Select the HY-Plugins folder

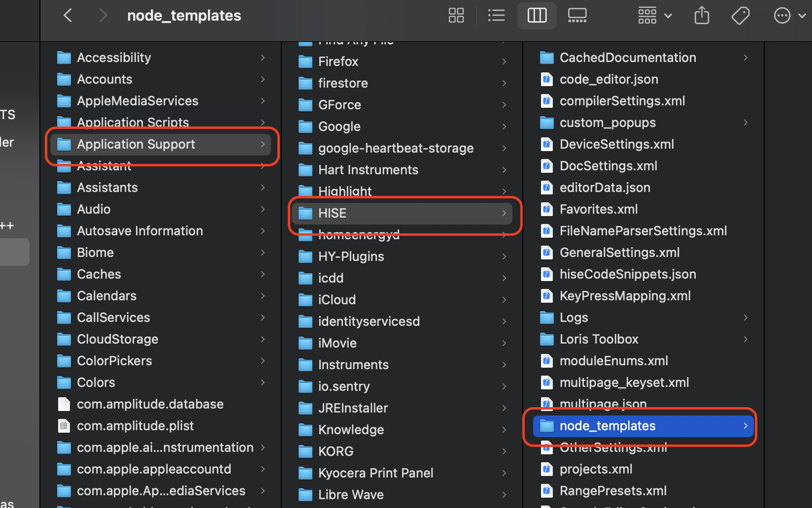(402, 256)
